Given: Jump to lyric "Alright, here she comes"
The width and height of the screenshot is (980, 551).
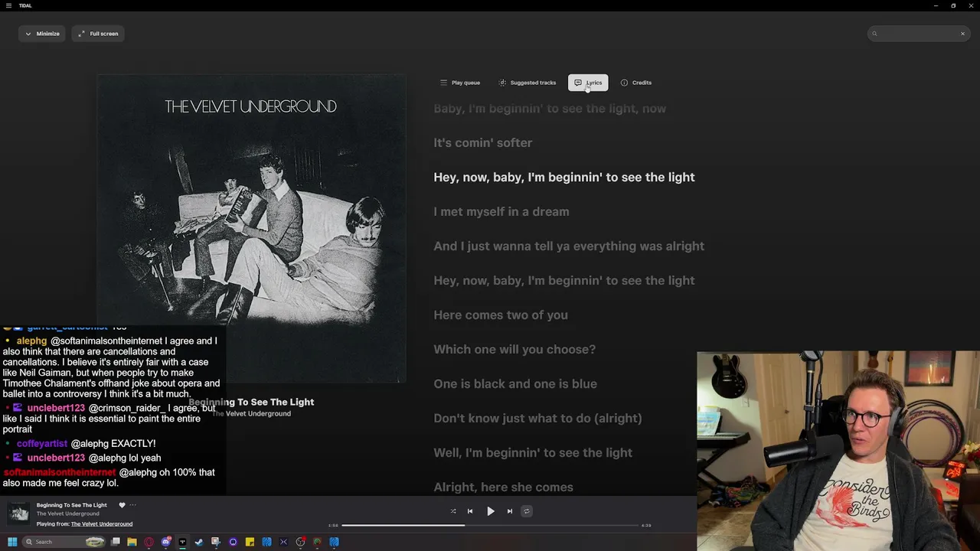Looking at the screenshot, I should (503, 487).
